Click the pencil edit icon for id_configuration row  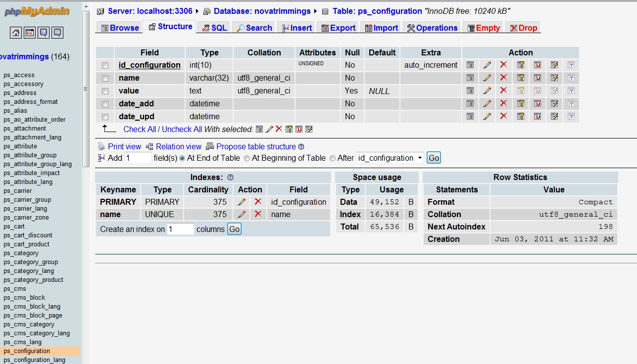[487, 65]
